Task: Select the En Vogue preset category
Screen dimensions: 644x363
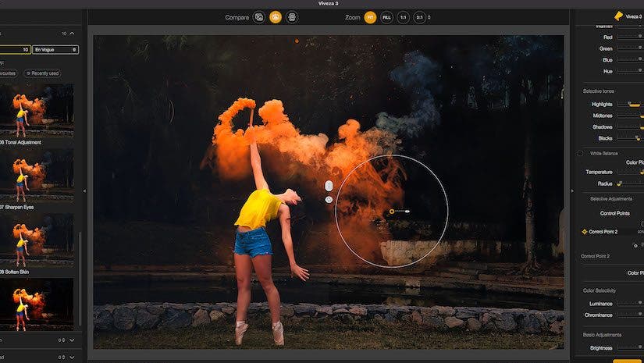Action: pos(55,50)
